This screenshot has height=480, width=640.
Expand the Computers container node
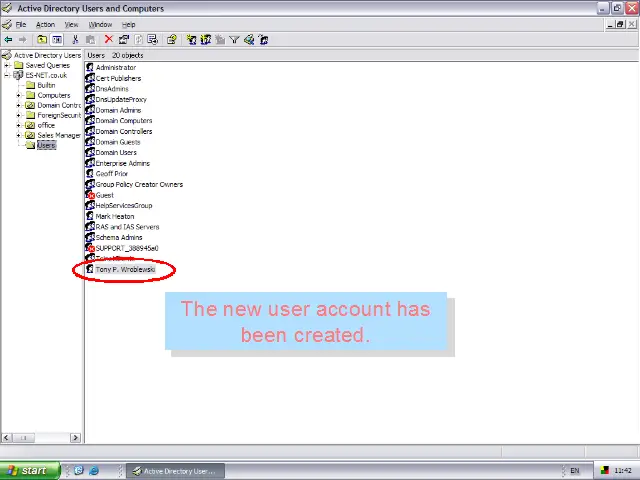click(x=19, y=95)
